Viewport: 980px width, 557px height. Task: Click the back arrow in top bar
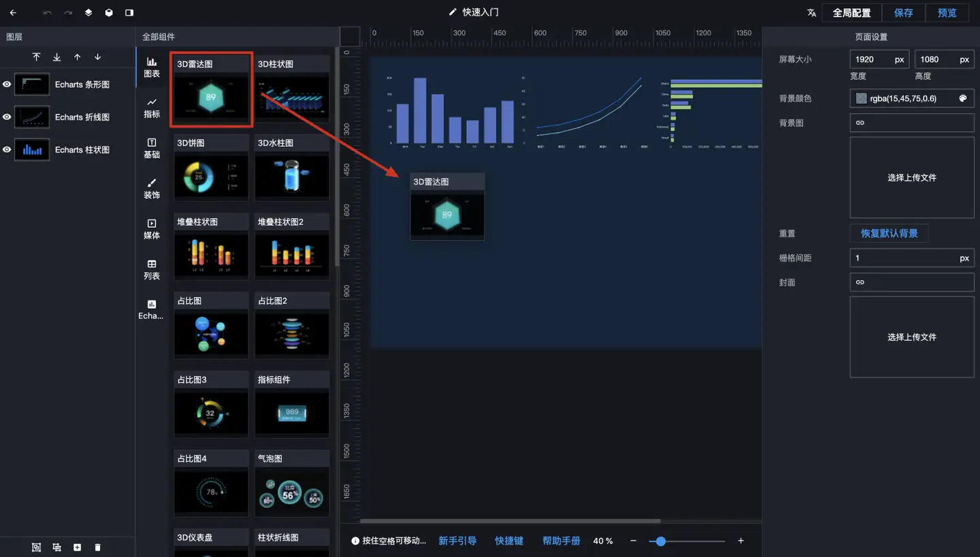[x=13, y=13]
